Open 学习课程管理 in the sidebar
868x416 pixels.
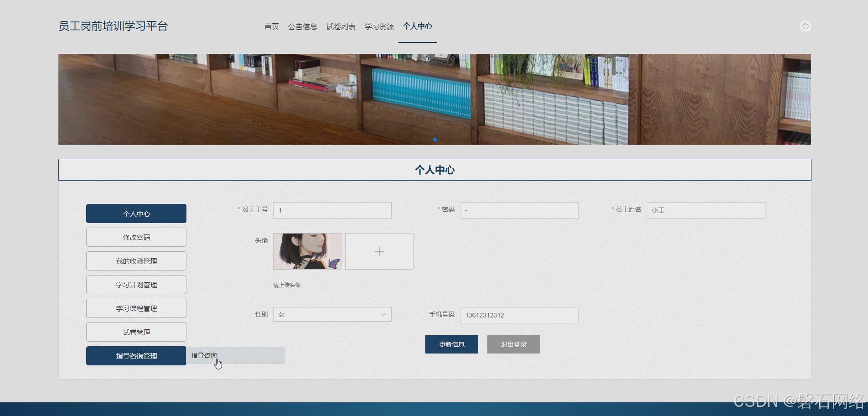pyautogui.click(x=136, y=308)
